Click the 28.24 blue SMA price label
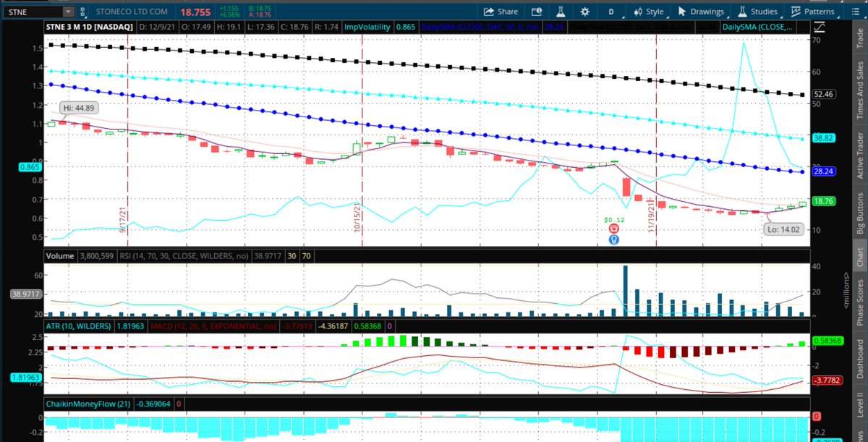This screenshot has height=442, width=868. [824, 171]
